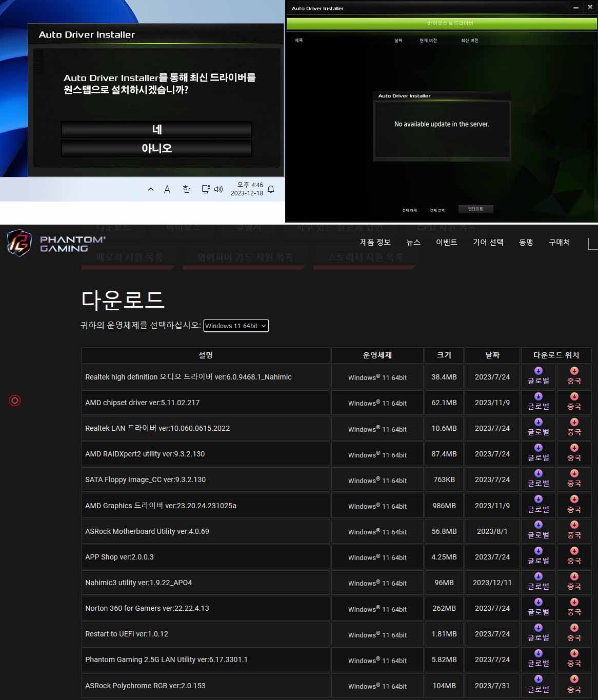Download APP Shop global icon
The height and width of the screenshot is (700, 598).
click(539, 551)
